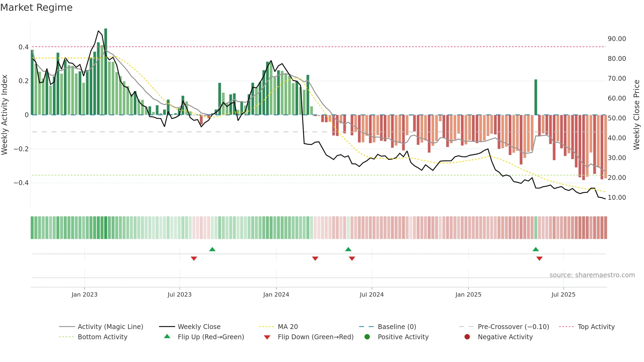Click the green Flip Up triangle in legend
Image resolution: width=644 pixels, height=362 pixels.
(167, 336)
